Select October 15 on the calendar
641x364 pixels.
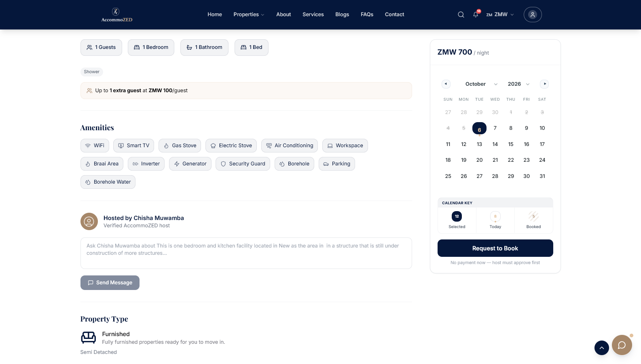511,144
